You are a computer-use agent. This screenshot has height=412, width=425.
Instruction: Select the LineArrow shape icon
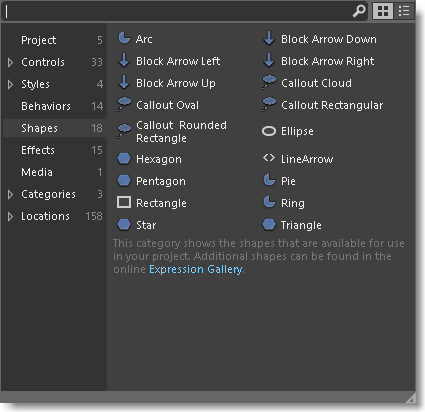point(269,158)
